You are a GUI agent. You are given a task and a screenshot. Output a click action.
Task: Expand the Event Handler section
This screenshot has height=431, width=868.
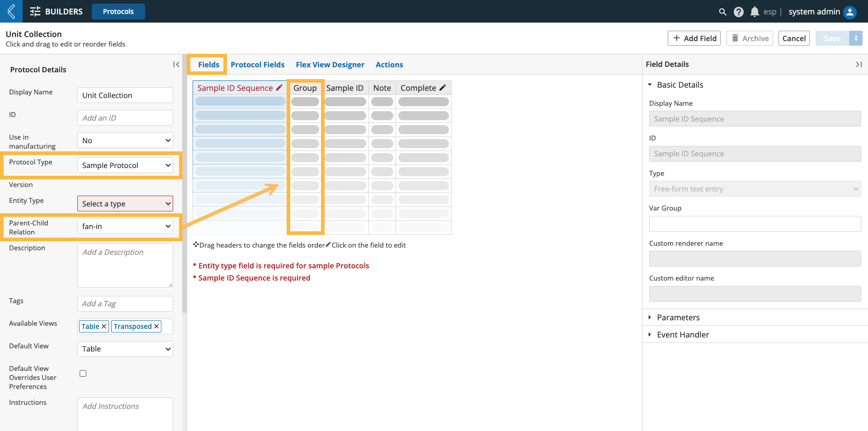[x=650, y=335]
